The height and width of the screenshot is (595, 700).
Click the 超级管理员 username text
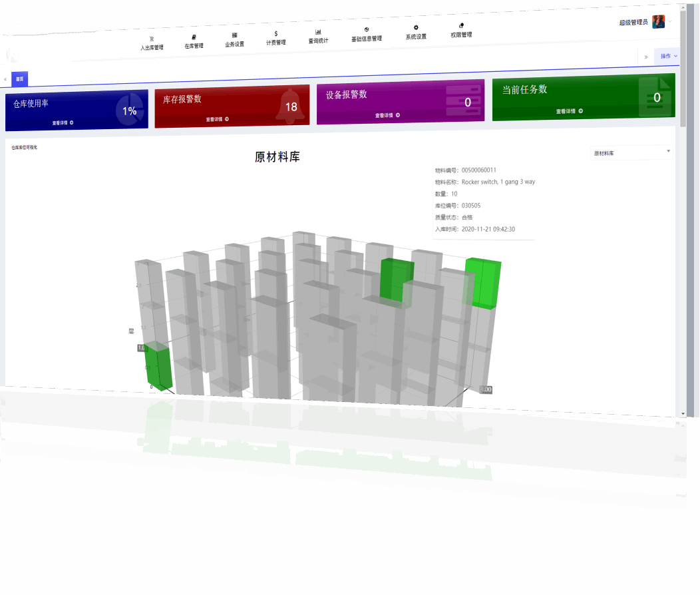tap(633, 23)
